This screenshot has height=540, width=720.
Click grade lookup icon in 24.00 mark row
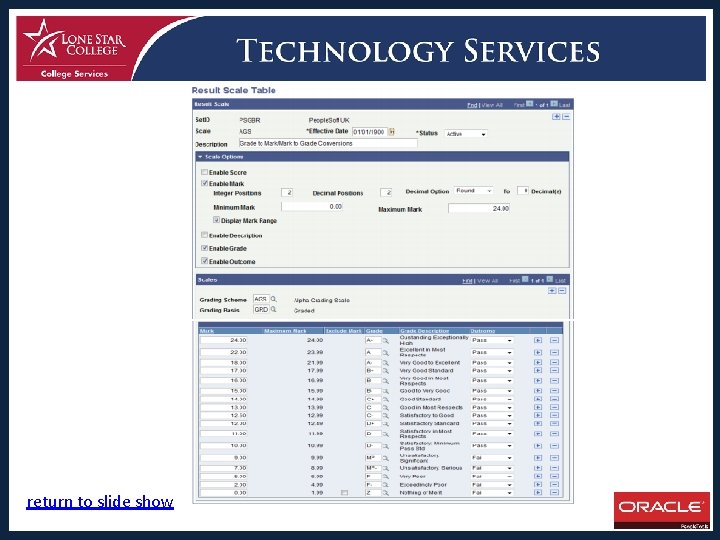click(x=386, y=341)
